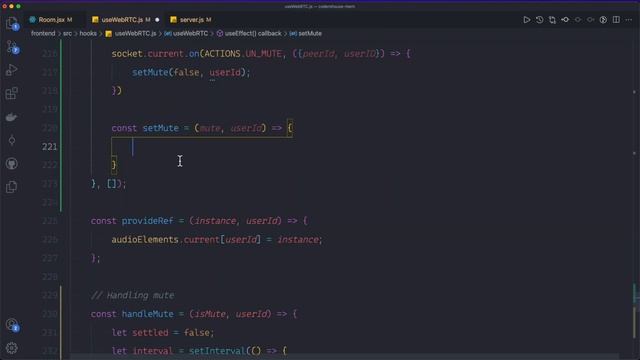Open the Accounts menu icon
The image size is (640, 360).
(x=12, y=325)
